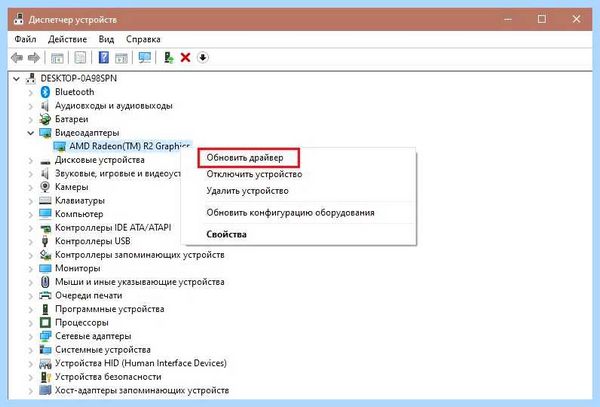Click the show/hide console tree toolbar icon

coord(57,58)
